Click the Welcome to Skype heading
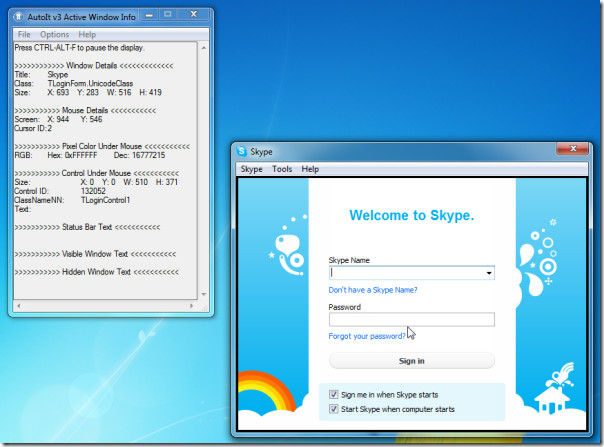Screen dimensions: 604x447 [412, 215]
